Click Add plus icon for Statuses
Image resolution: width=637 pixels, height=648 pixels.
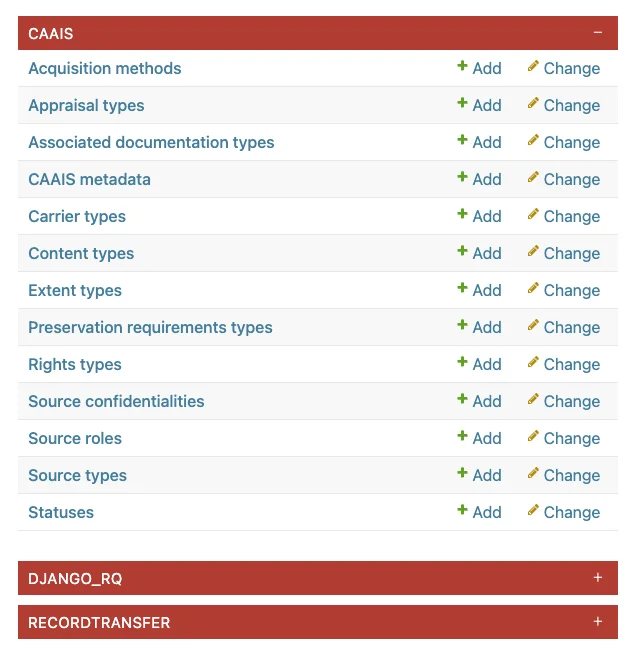pos(462,510)
